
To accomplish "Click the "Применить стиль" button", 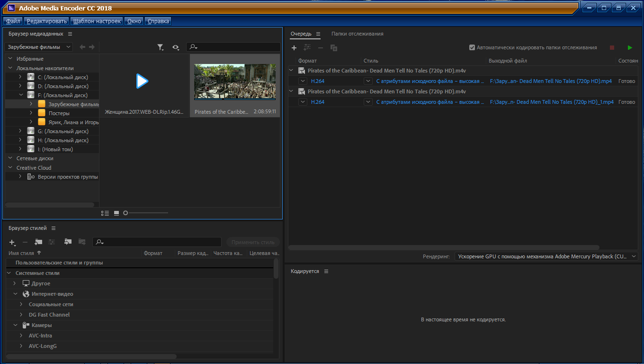I will pyautogui.click(x=253, y=242).
